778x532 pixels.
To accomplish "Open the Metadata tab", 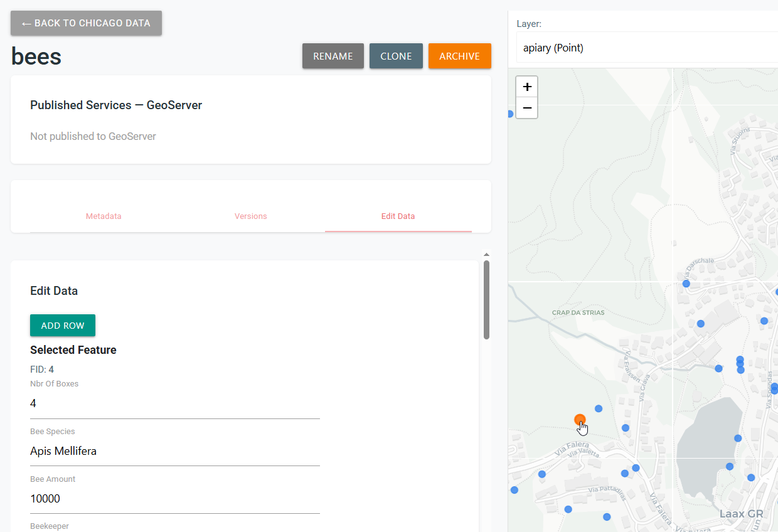I will tap(104, 216).
